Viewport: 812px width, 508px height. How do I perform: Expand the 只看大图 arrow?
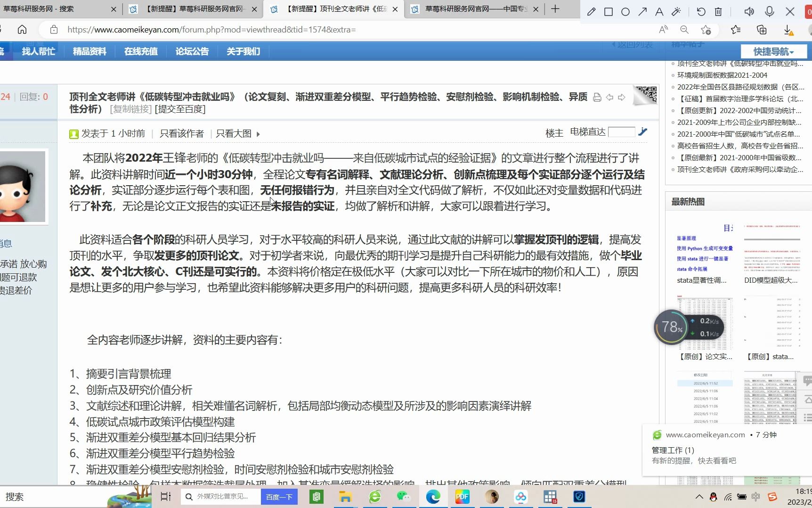pos(258,134)
